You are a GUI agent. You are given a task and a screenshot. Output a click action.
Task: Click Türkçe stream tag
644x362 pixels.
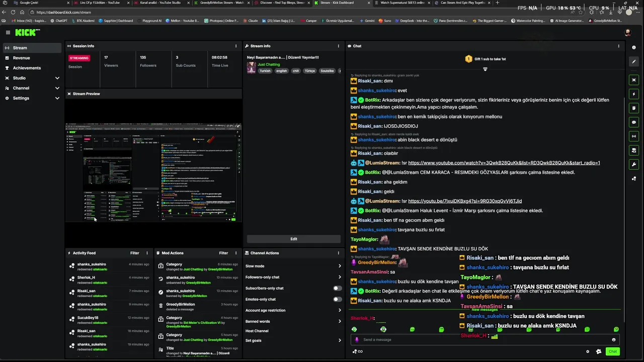tap(310, 71)
